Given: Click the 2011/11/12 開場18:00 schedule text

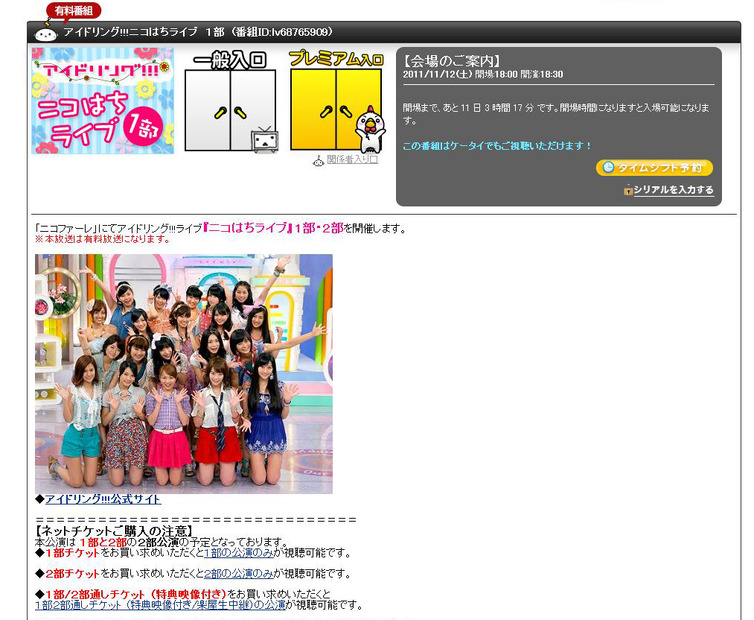Looking at the screenshot, I should pos(483,75).
